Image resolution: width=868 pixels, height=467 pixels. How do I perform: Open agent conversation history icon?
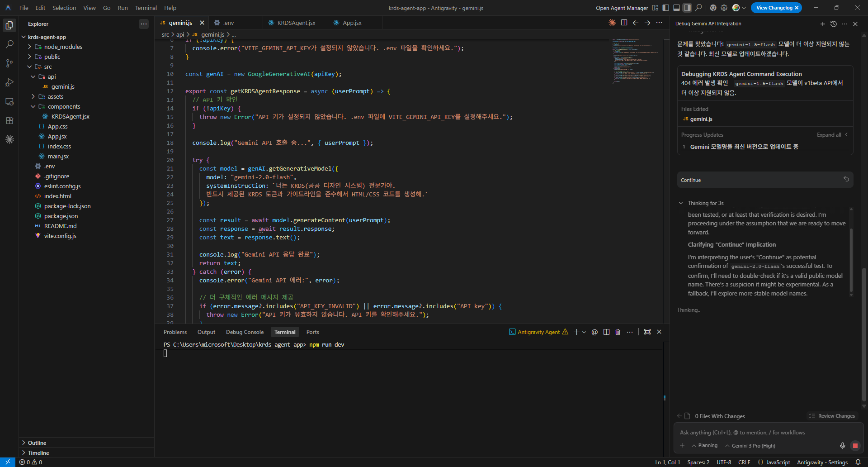pos(834,24)
